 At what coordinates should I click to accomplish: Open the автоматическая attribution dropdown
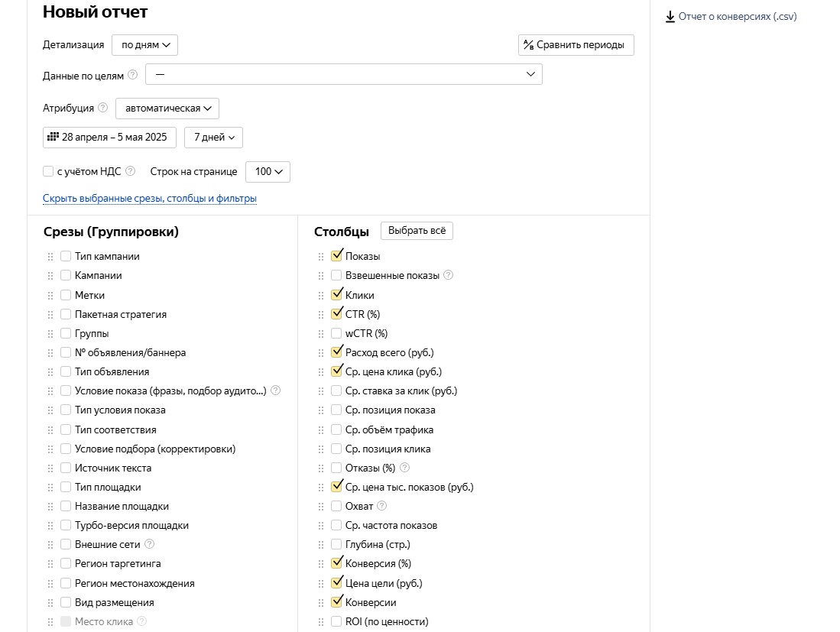click(167, 109)
